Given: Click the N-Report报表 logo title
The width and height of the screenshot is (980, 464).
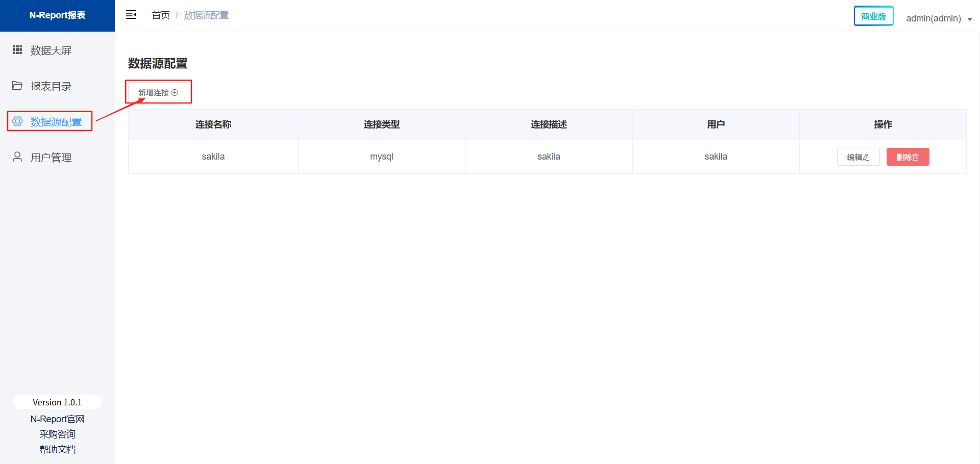Looking at the screenshot, I should click(57, 15).
